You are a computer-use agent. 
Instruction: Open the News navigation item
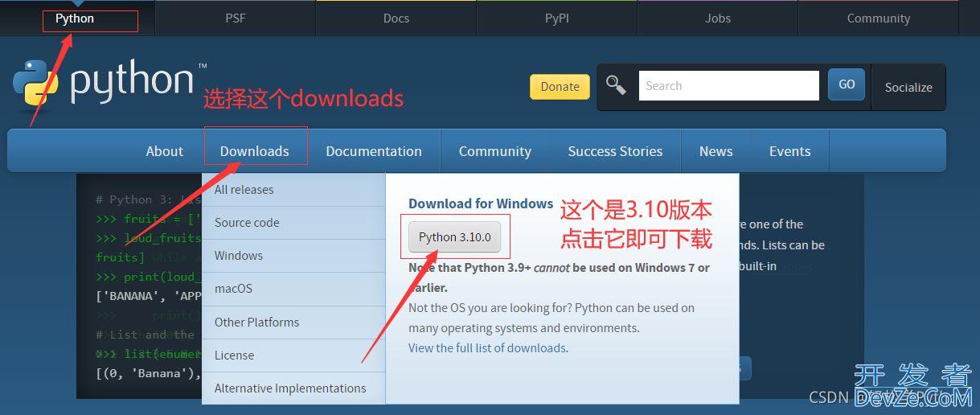(716, 151)
